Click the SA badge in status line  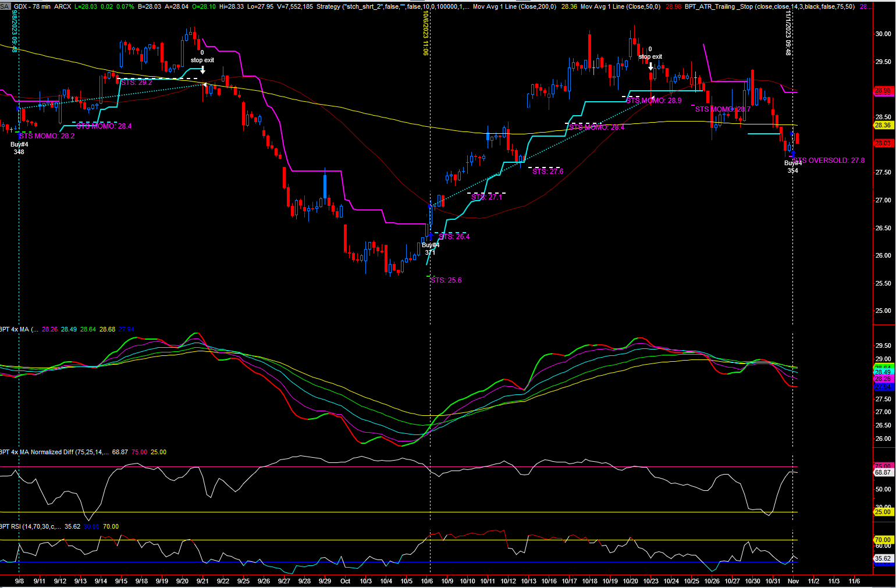coord(5,6)
